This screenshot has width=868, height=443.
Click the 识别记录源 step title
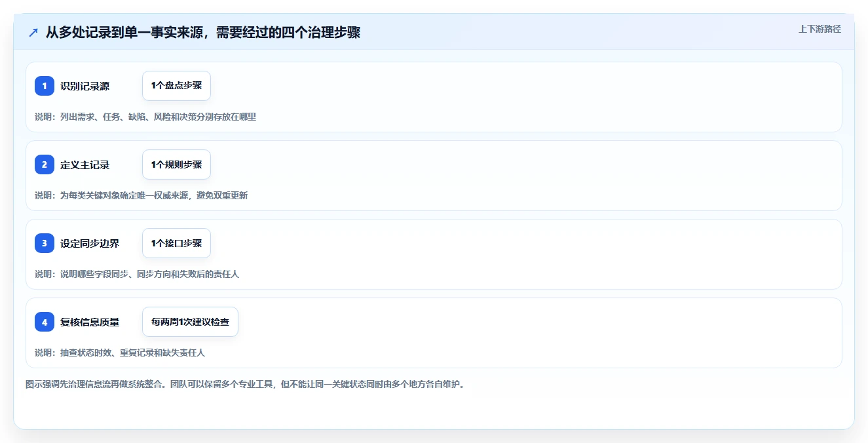85,87
